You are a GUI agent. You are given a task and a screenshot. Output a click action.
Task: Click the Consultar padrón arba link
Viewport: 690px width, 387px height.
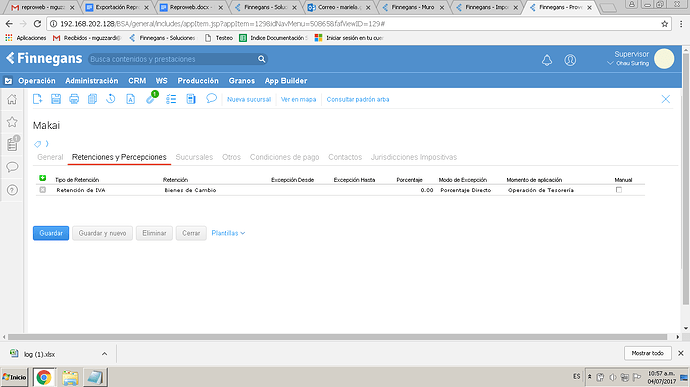coord(358,100)
